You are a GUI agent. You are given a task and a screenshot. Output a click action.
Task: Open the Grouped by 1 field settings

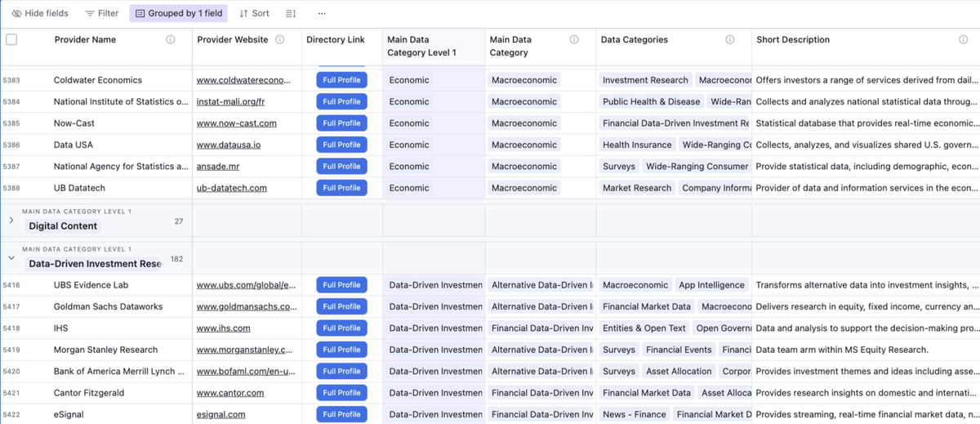(x=178, y=13)
